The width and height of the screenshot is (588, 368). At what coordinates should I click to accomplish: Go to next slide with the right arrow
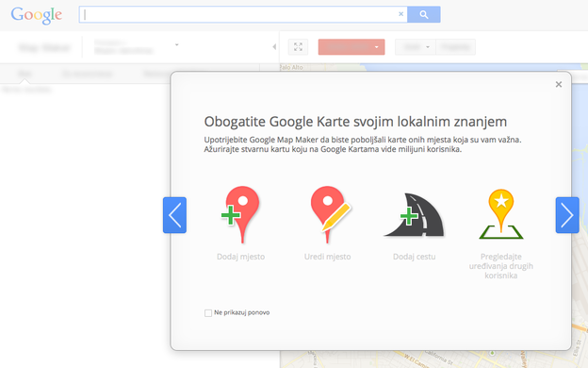567,215
